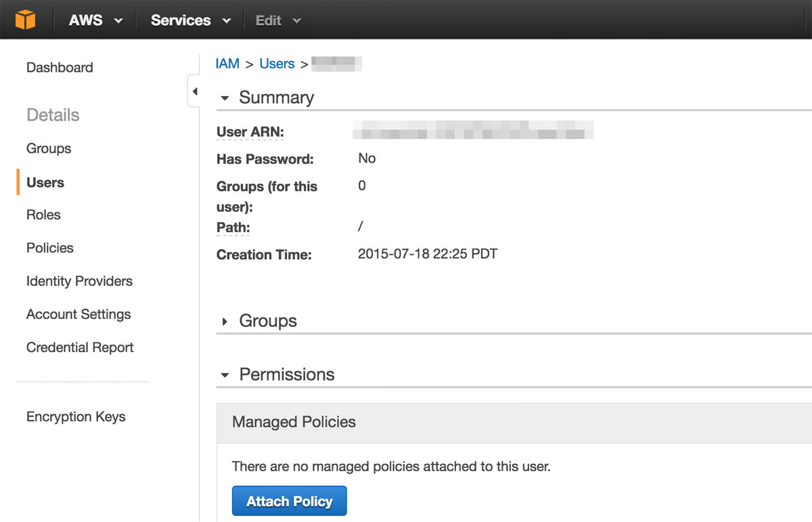Click the no managed policies message

[391, 466]
